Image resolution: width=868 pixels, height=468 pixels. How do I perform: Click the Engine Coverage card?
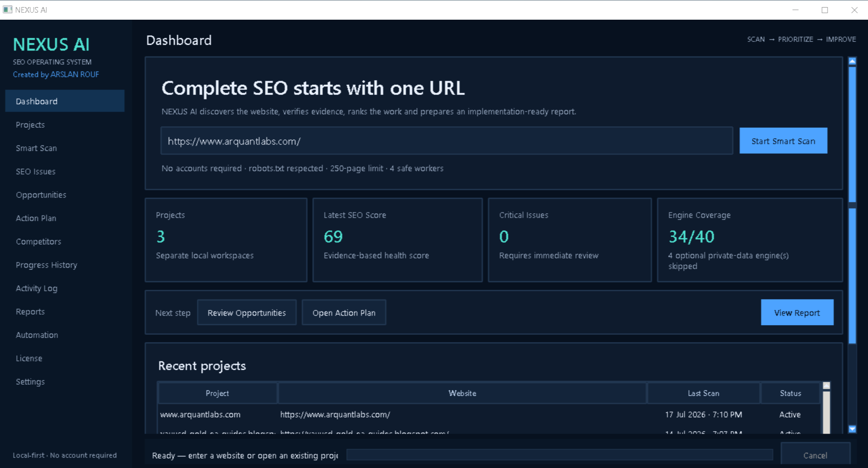coord(750,240)
